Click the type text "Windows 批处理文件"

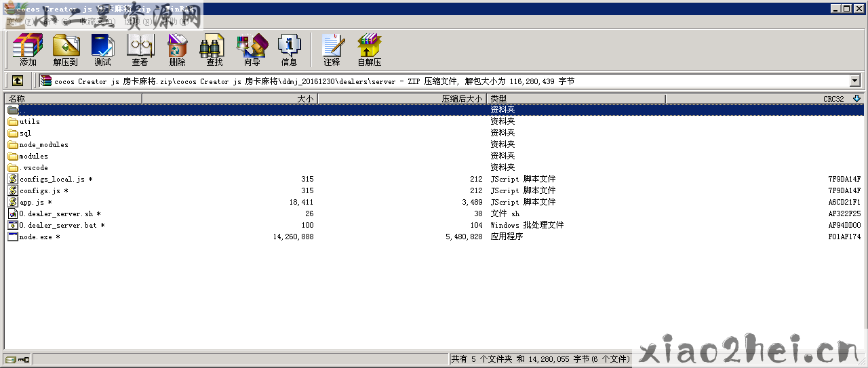coord(527,225)
